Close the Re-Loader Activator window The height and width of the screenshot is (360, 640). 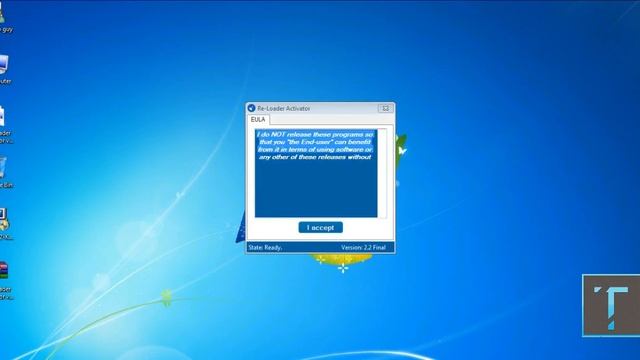coord(385,109)
